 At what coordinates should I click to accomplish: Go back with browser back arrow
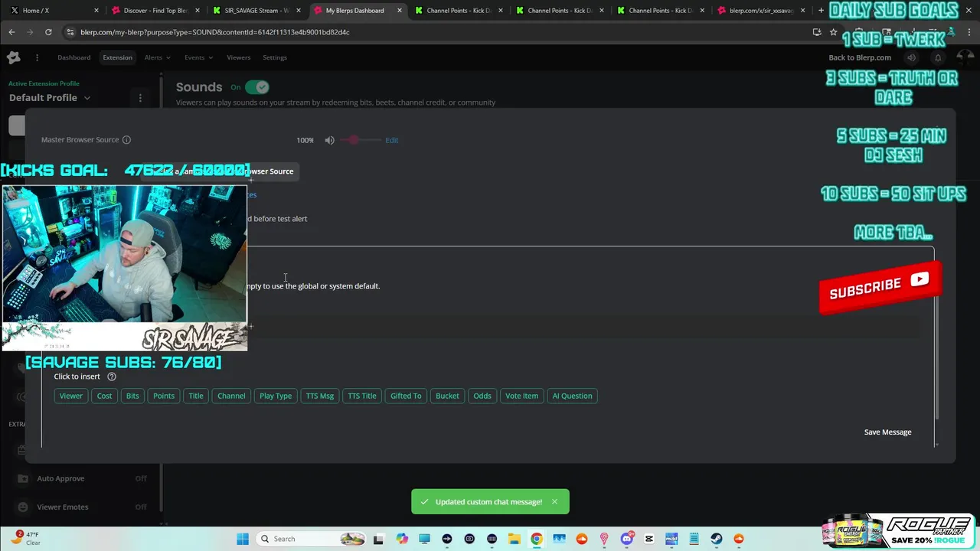point(11,32)
